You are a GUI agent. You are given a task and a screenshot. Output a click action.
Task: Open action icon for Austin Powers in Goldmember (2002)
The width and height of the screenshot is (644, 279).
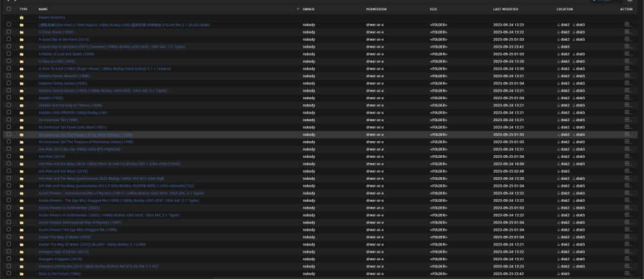tap(627, 208)
